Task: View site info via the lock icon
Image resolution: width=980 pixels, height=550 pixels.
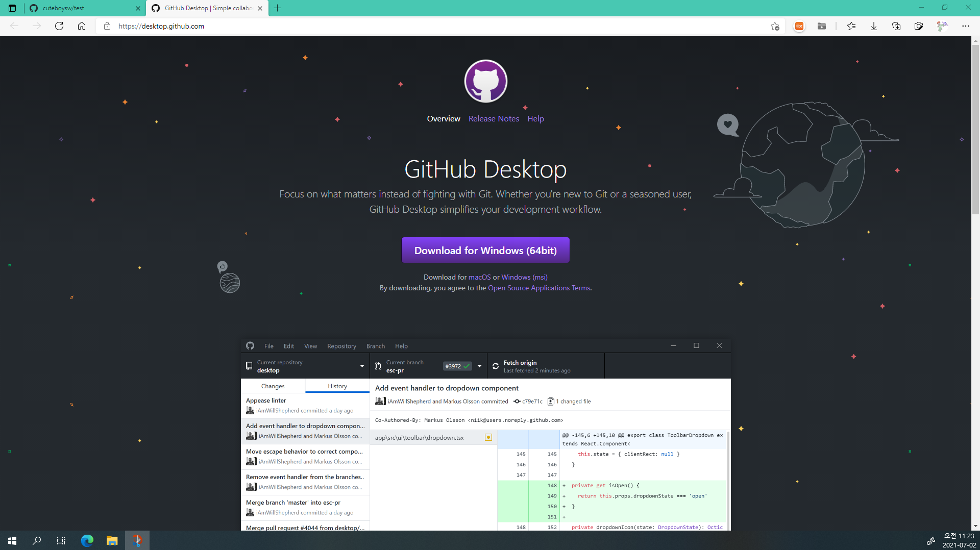Action: [x=107, y=26]
